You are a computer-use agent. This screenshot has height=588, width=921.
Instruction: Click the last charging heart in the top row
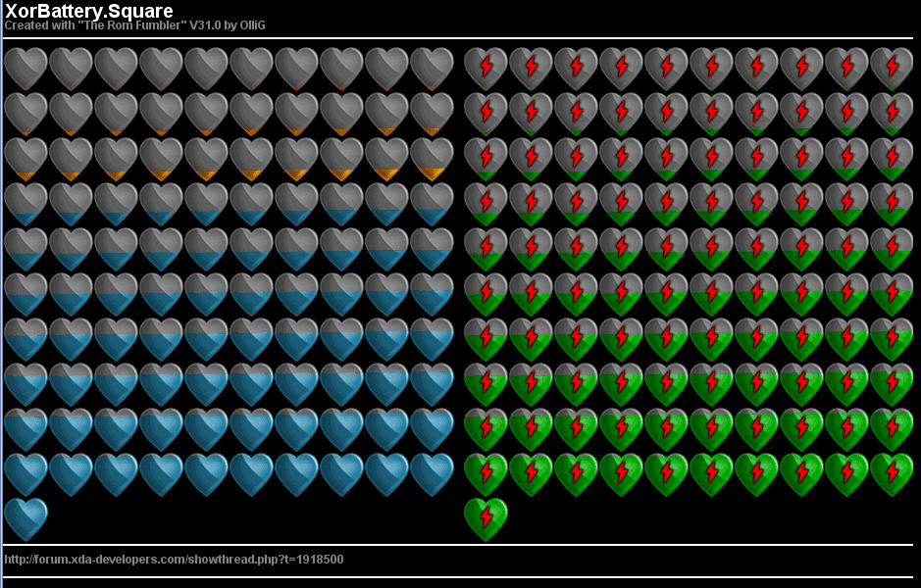893,69
